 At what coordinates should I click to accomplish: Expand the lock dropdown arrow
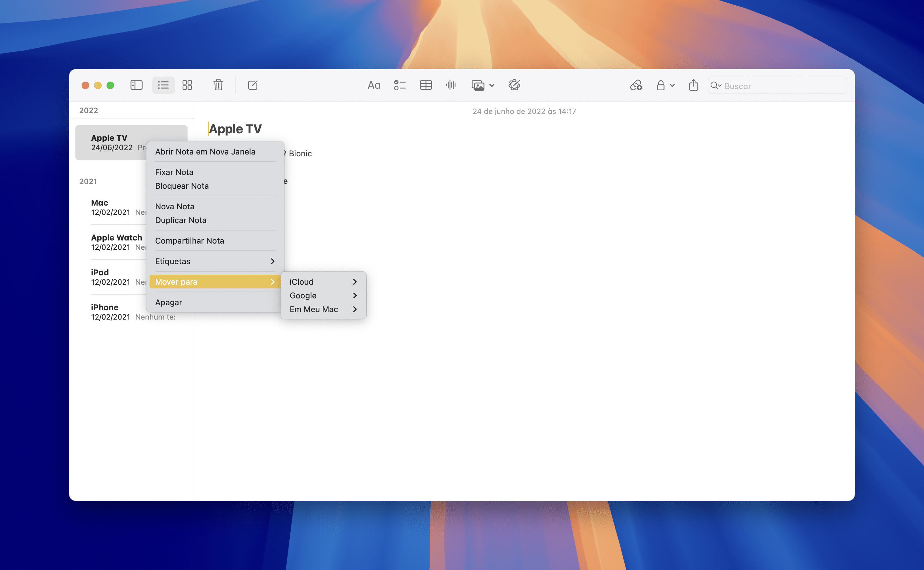point(672,86)
